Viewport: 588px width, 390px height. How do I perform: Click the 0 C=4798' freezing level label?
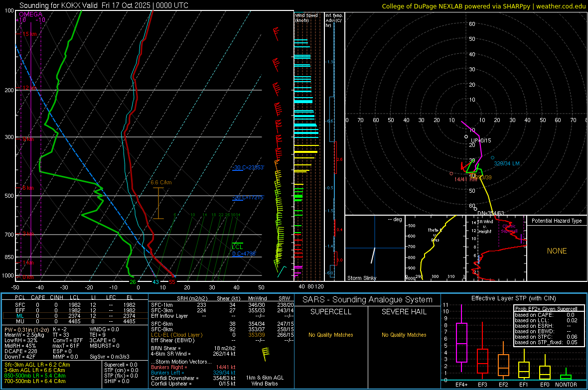tap(244, 254)
